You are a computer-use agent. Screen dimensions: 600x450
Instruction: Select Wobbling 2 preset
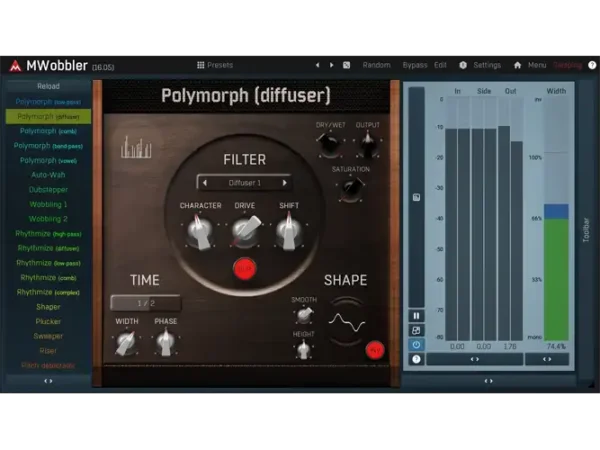pyautogui.click(x=48, y=219)
